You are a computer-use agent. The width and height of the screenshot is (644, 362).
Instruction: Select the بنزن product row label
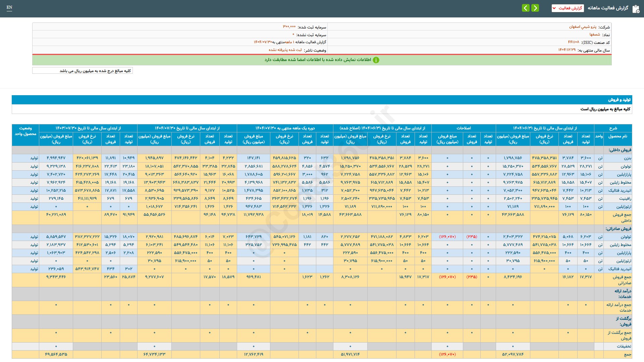(x=627, y=158)
